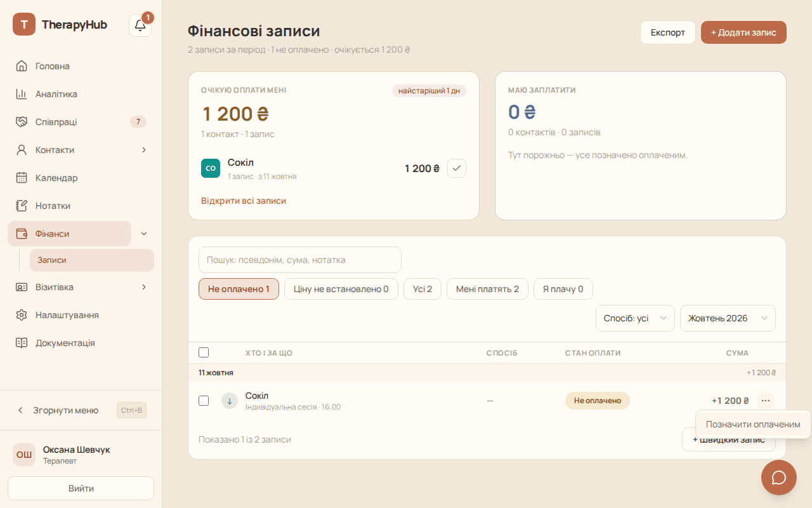Screen dimensions: 812x508
Task: Check the Сокіл record row checkbox
Action: 204,401
